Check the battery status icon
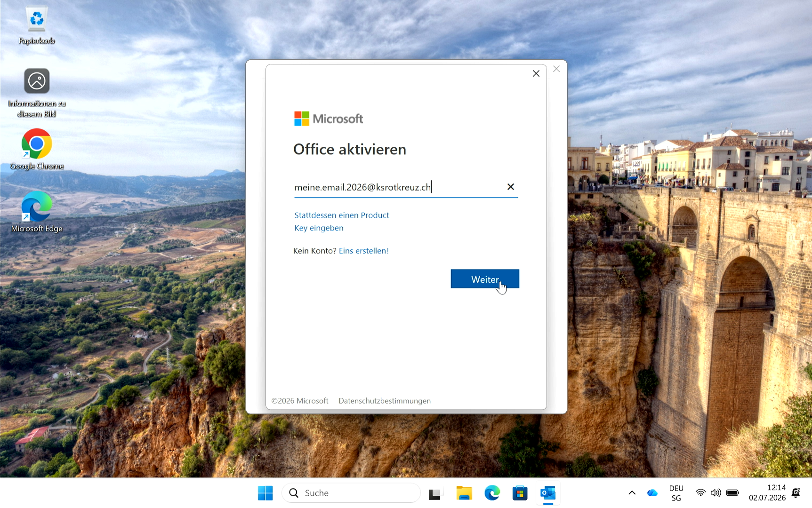Viewport: 812px width, 508px height. [x=732, y=493]
